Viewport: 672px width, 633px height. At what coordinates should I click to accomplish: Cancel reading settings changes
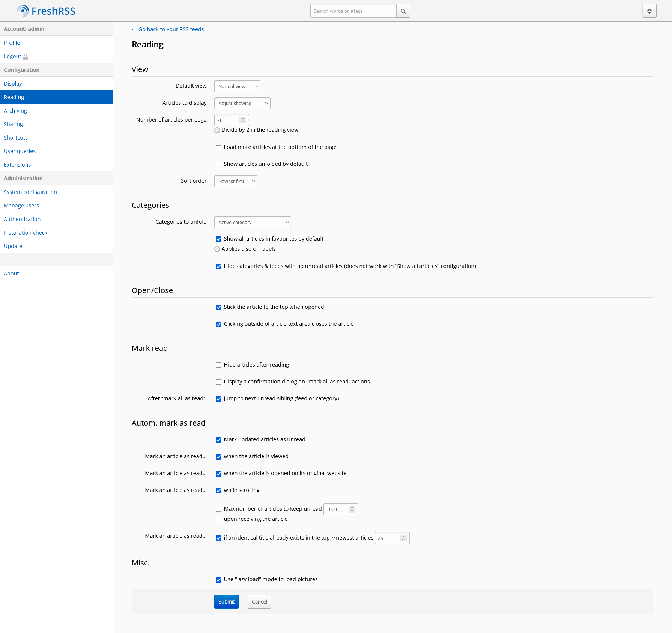[x=259, y=602]
